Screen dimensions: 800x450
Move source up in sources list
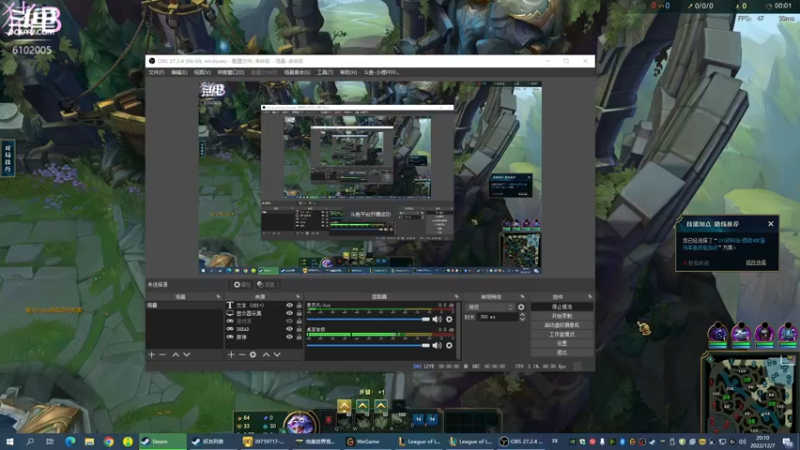point(266,354)
